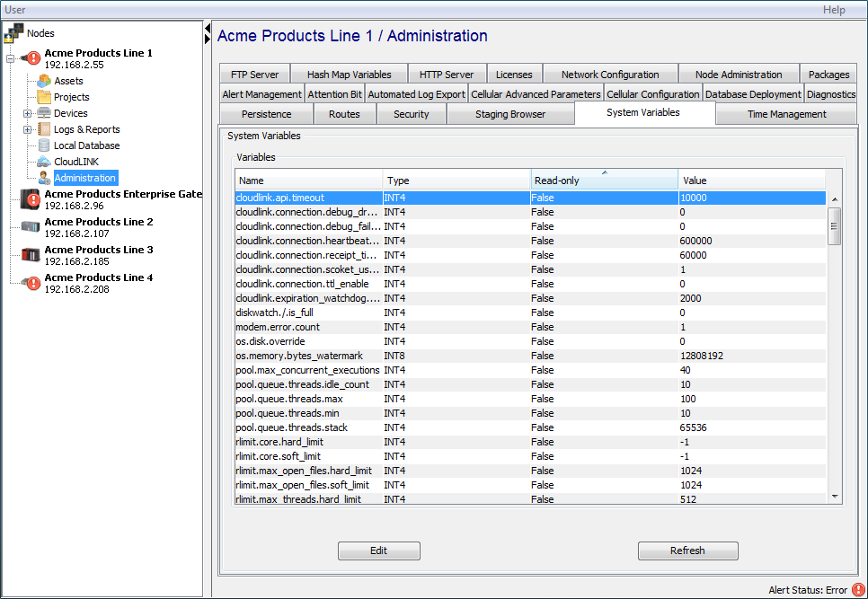Switch to the Staging Browser tab
The image size is (868, 599).
[x=510, y=114]
